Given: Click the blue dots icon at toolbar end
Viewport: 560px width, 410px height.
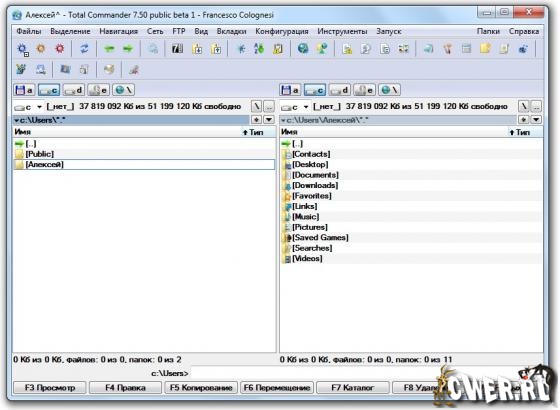Looking at the screenshot, I should coord(523,48).
